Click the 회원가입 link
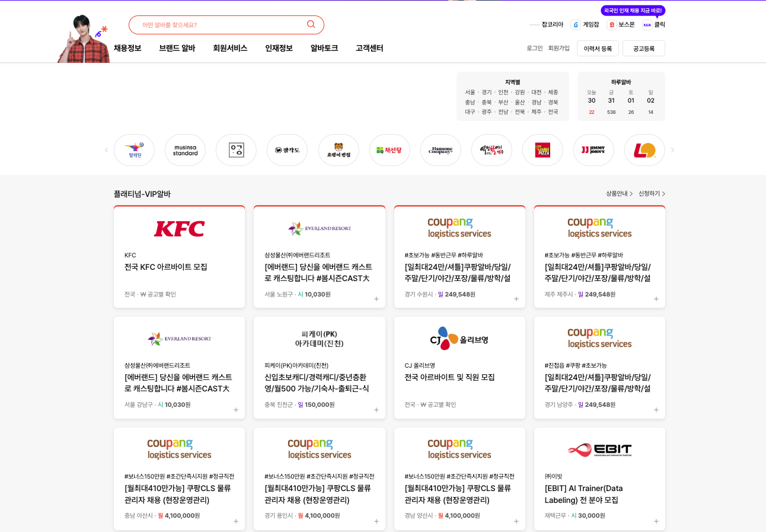Viewport: 766px width, 532px height. (558, 48)
